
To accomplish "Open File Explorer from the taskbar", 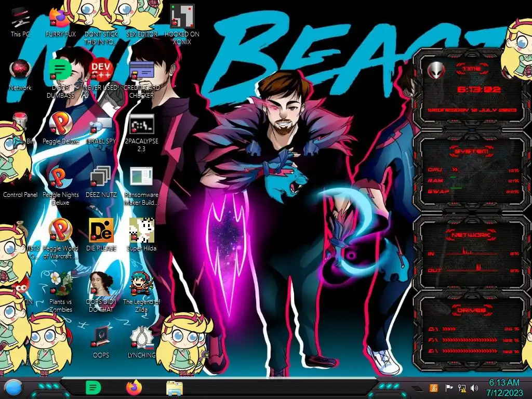I will pyautogui.click(x=175, y=388).
